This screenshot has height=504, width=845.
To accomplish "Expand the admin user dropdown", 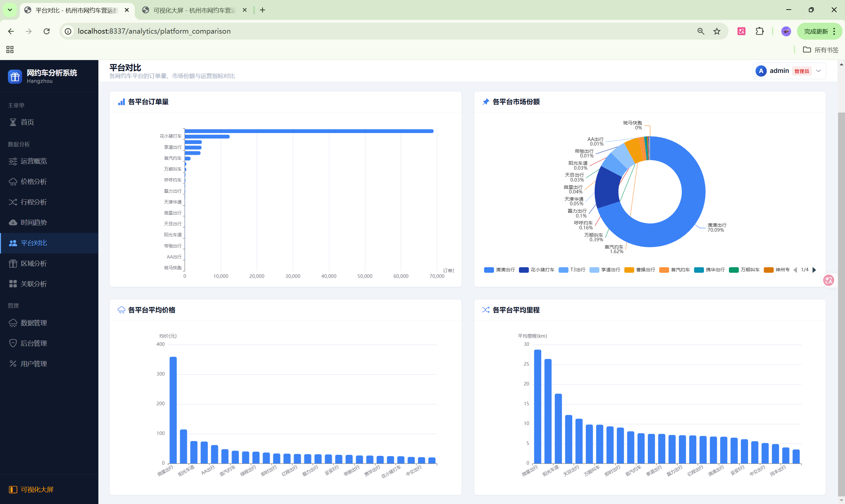I will pyautogui.click(x=819, y=71).
